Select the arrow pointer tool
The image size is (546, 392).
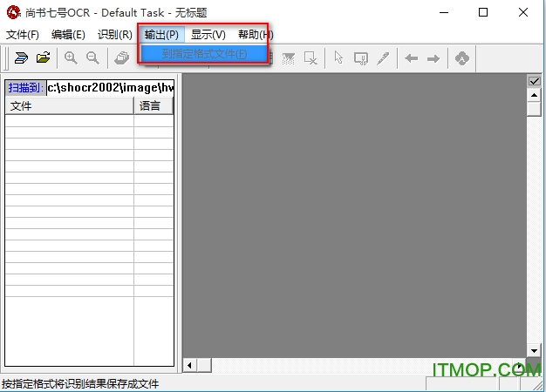pos(339,58)
